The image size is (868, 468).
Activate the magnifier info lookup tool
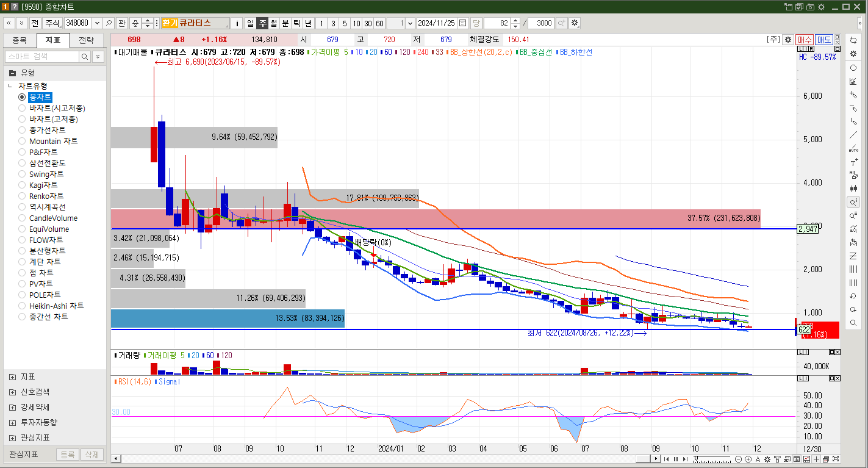tap(853, 202)
